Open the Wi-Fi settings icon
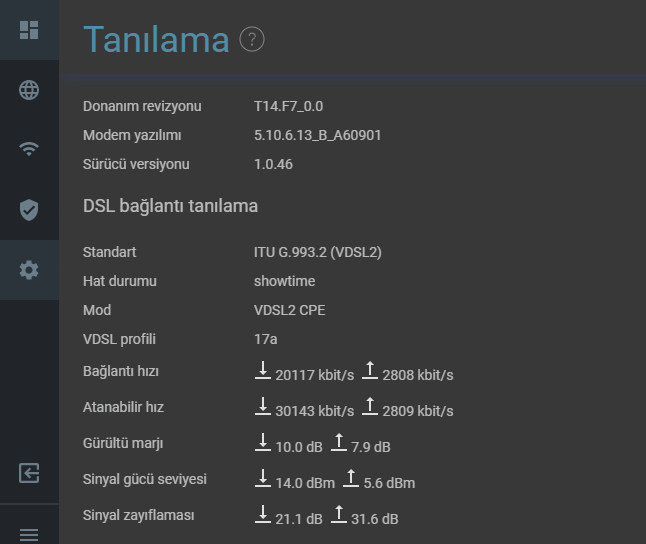The height and width of the screenshot is (544, 646). click(29, 149)
